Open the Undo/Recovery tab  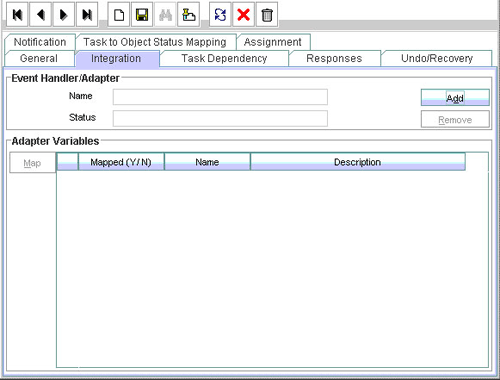point(437,58)
